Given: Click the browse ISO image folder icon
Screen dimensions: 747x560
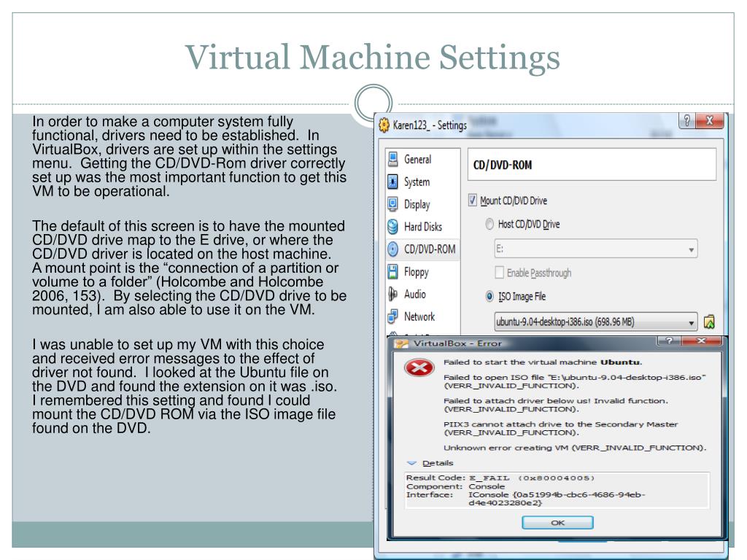Looking at the screenshot, I should pyautogui.click(x=709, y=322).
